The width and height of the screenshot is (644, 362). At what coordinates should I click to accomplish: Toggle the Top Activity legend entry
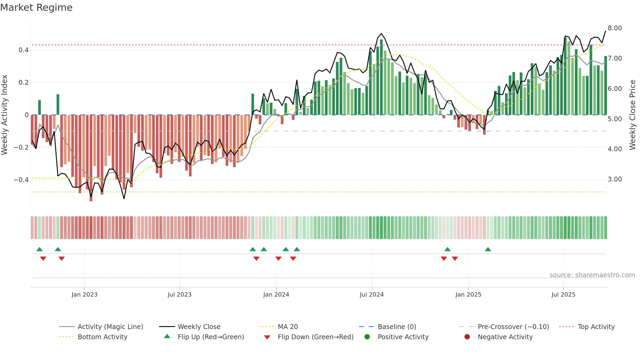click(587, 327)
